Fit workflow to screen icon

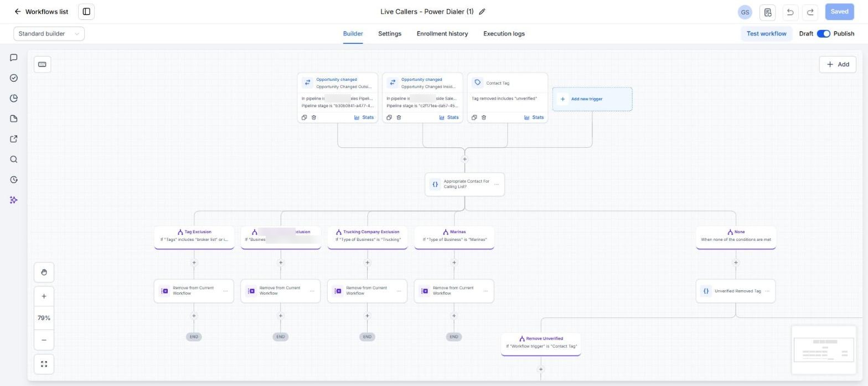click(44, 364)
